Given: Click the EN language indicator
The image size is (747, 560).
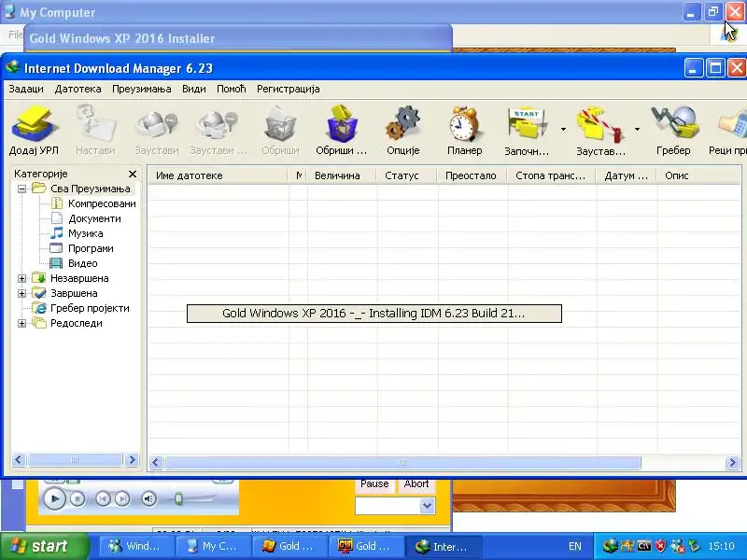Looking at the screenshot, I should pyautogui.click(x=575, y=546).
